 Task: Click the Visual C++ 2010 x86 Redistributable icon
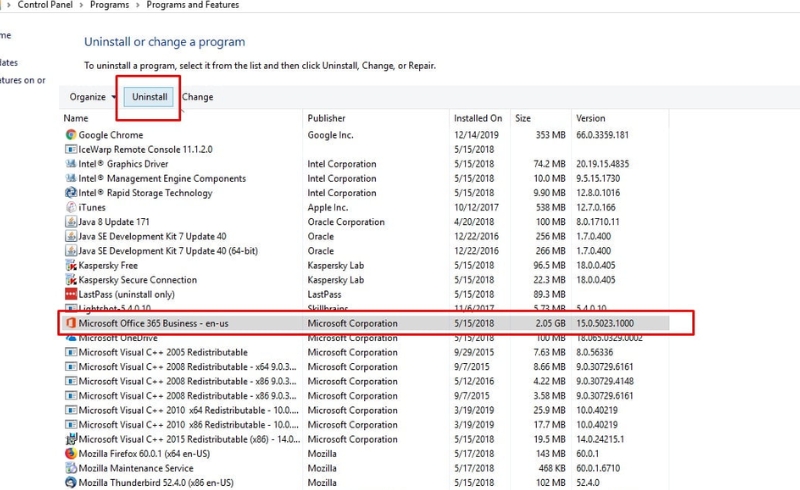(x=71, y=425)
